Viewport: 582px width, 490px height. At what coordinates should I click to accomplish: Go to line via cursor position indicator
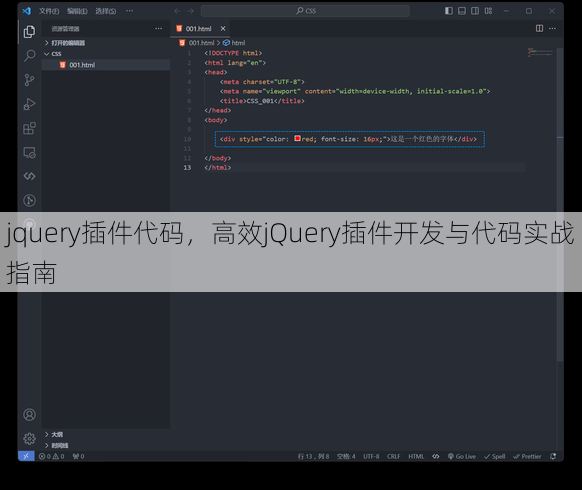pos(313,456)
